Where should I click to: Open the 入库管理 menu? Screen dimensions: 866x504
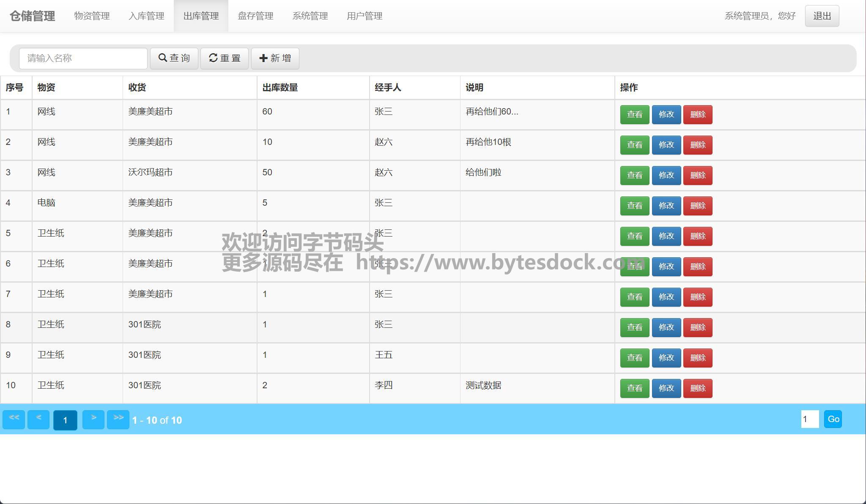tap(146, 16)
